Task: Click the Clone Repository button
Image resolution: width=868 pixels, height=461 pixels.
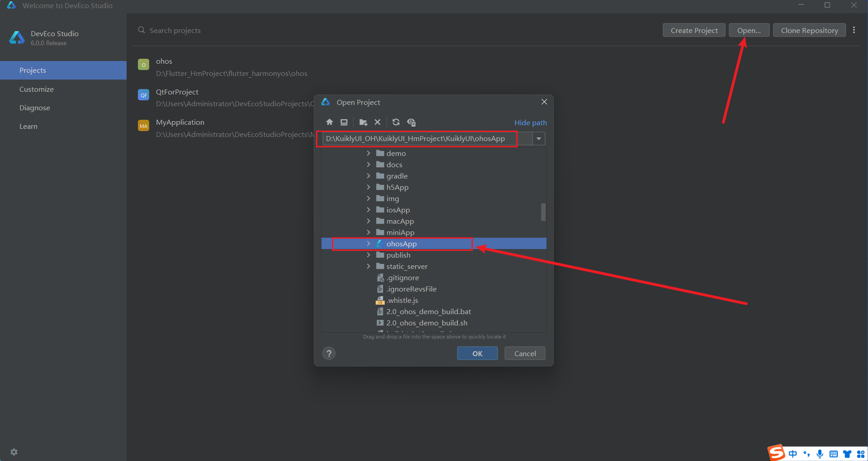Action: pyautogui.click(x=809, y=30)
